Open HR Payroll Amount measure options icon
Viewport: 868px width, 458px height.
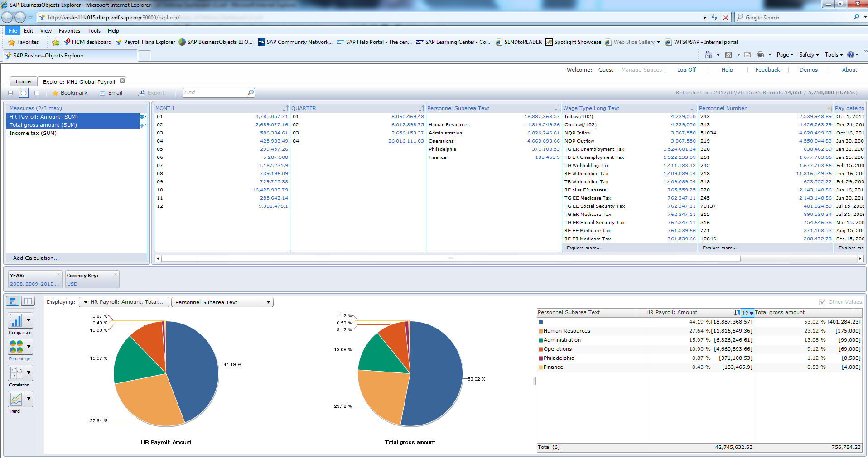tap(143, 117)
